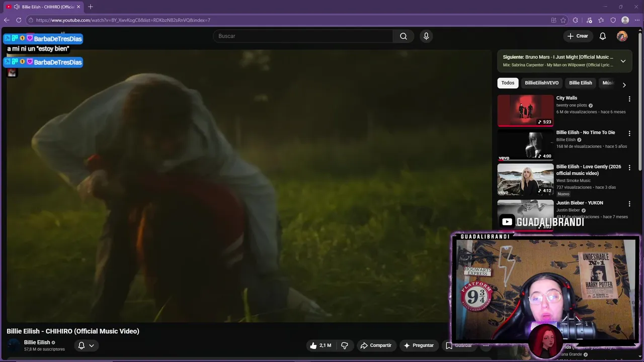Open the Love Gently (2026 official music video) title
This screenshot has width=644, height=362.
coord(589,170)
